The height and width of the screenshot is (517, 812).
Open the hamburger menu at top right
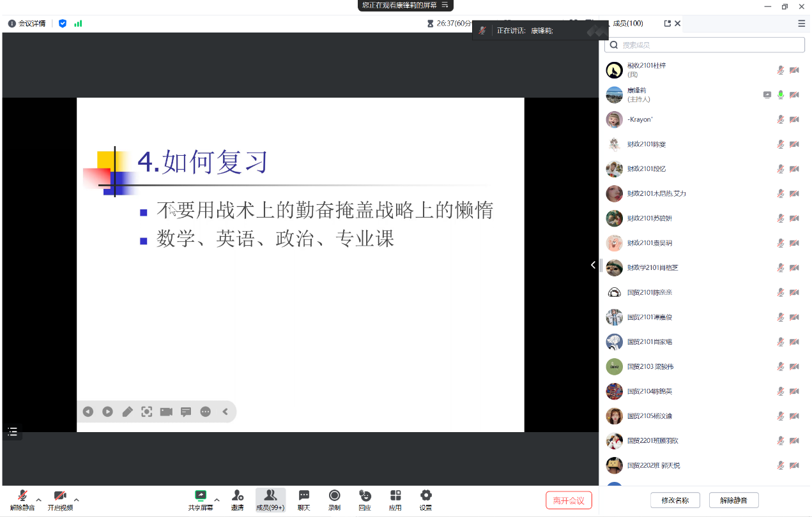point(801,24)
